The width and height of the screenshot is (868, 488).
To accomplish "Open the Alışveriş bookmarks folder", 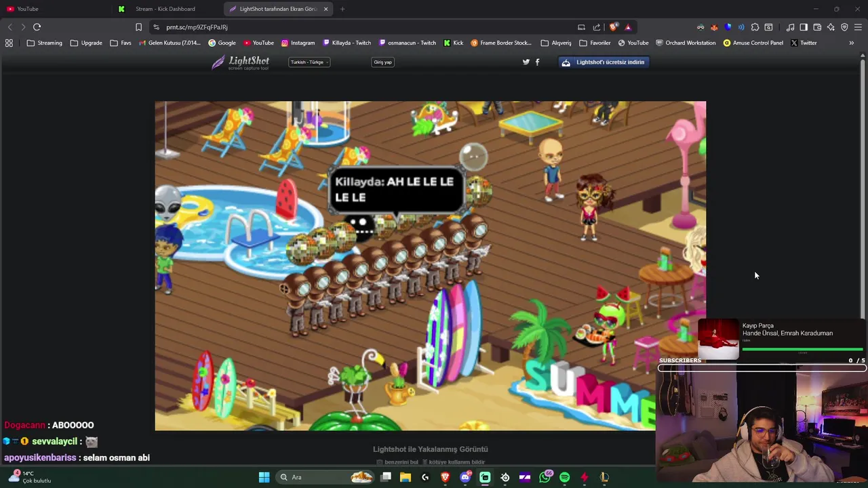I will click(x=556, y=43).
